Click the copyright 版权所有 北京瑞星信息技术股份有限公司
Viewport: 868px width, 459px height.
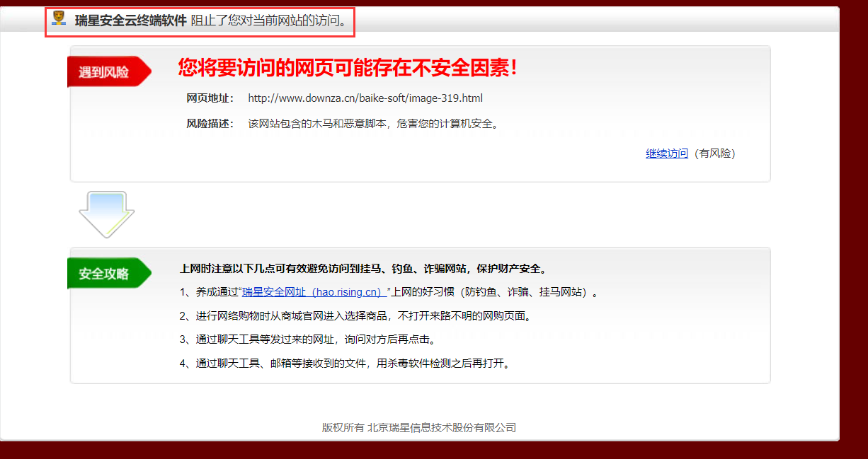tap(419, 427)
